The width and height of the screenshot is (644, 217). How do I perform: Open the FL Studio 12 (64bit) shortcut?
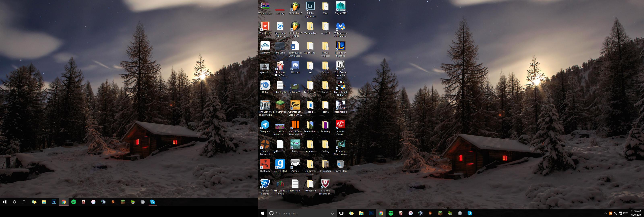click(x=295, y=29)
